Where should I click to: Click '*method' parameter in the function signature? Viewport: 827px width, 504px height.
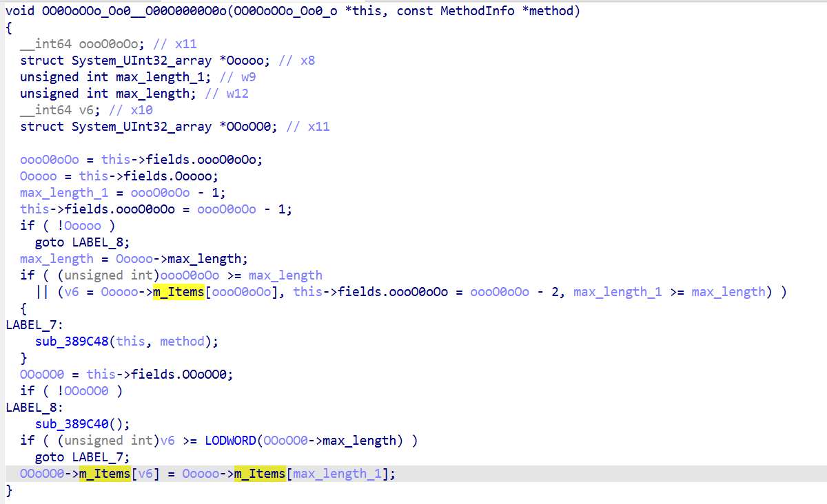tap(549, 11)
